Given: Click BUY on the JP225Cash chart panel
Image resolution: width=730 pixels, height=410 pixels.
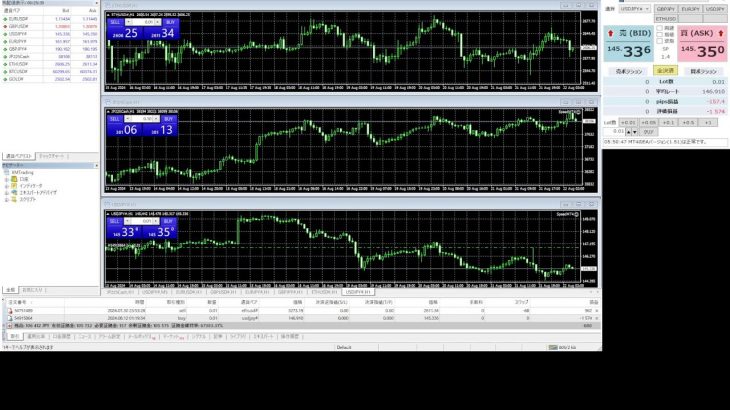Looking at the screenshot, I should 166,118.
